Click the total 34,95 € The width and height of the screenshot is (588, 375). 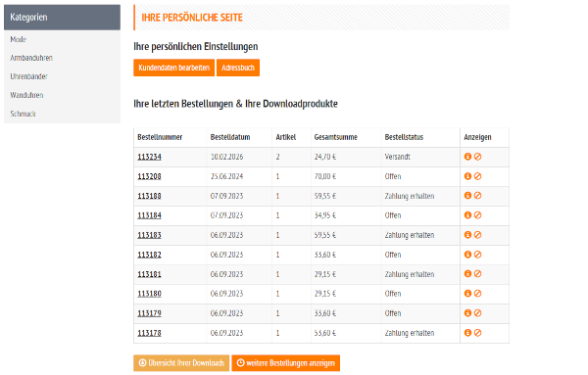[x=325, y=215]
